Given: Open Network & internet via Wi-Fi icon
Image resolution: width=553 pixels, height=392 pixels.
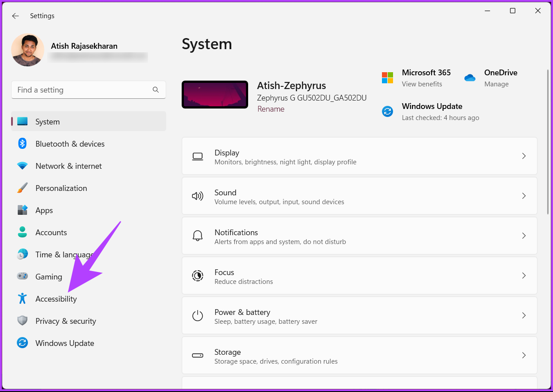Looking at the screenshot, I should click(x=22, y=166).
